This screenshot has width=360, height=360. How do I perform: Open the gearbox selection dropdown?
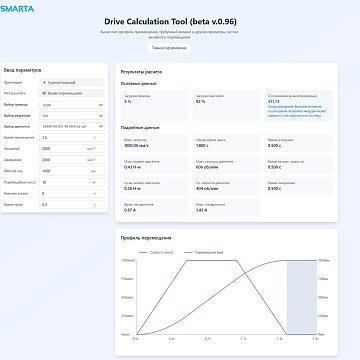[72, 116]
